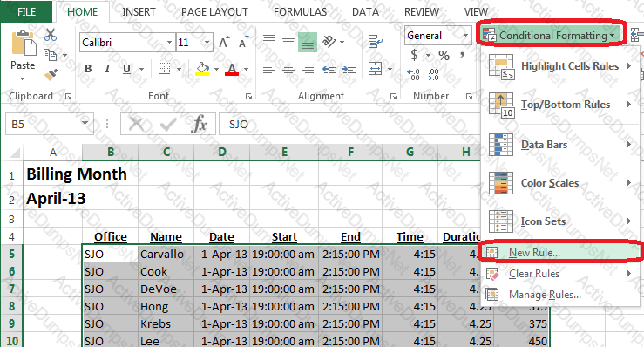This screenshot has height=347, width=644.
Task: Apply center alignment to cells
Action: point(288,69)
